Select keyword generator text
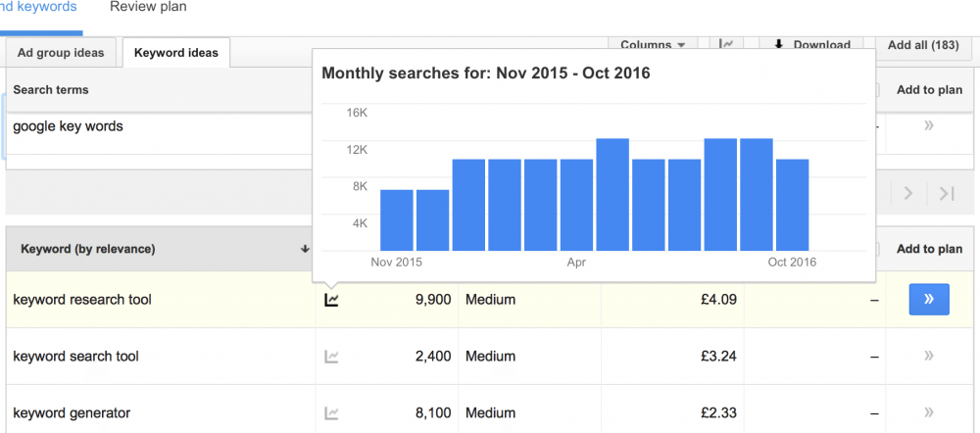Screen dimensions: 980x433 [72, 413]
